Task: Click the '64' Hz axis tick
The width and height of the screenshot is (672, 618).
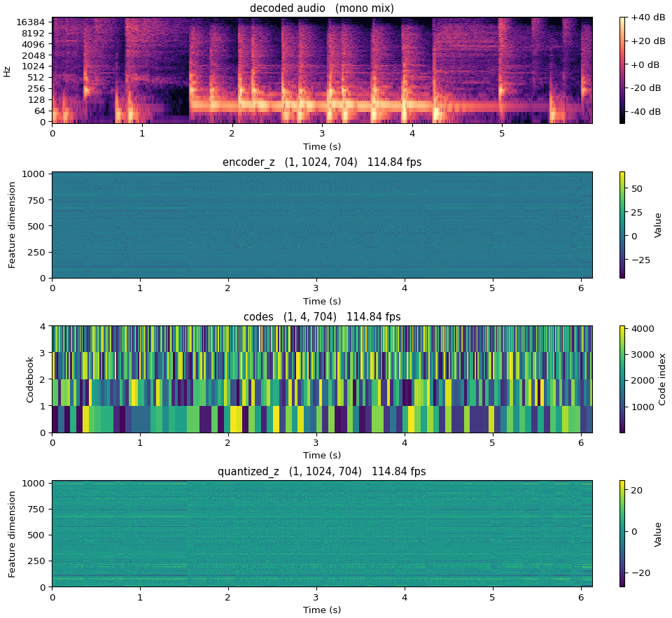Action: [x=40, y=111]
